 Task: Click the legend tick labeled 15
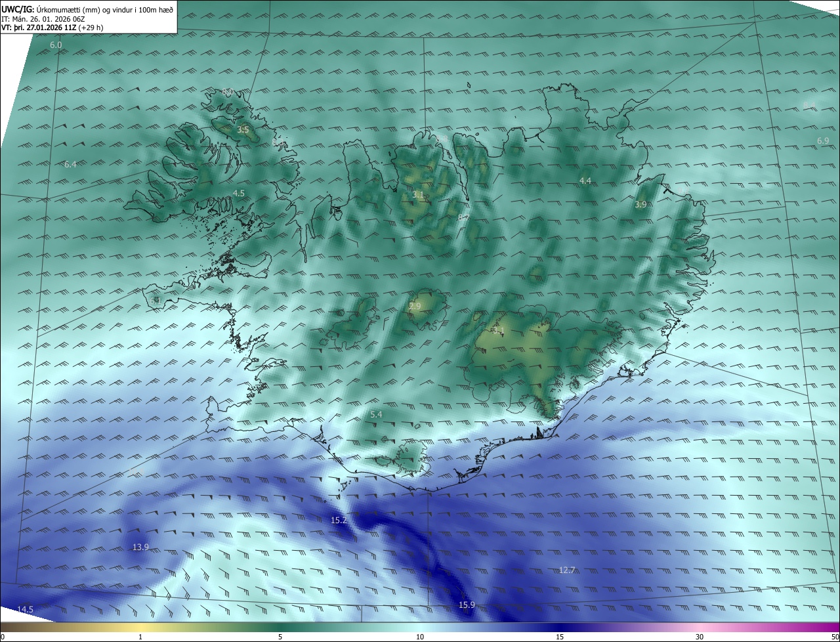point(560,637)
